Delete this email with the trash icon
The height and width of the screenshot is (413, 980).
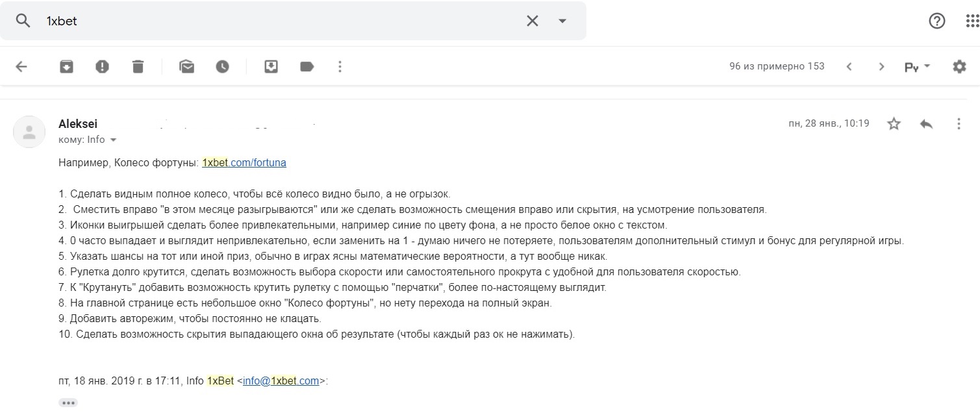[137, 66]
